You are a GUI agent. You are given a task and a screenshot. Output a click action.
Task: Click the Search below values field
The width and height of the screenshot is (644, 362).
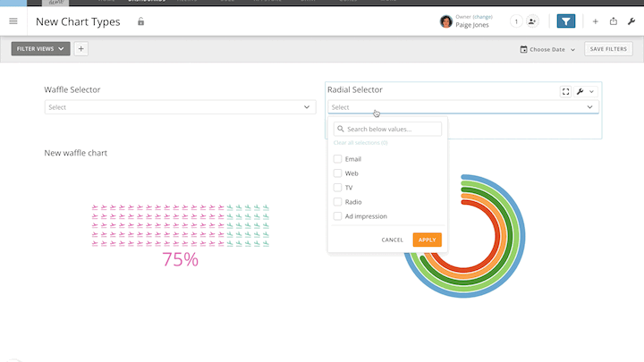[388, 130]
